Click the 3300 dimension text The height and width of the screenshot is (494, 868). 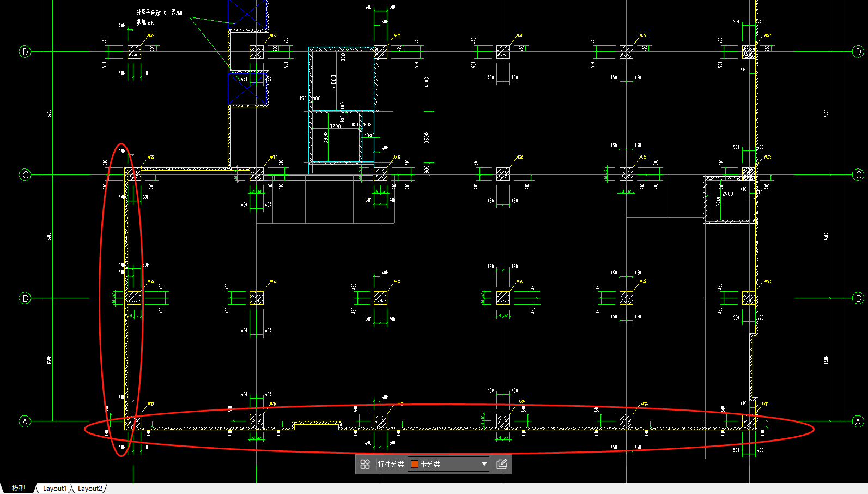[326, 137]
